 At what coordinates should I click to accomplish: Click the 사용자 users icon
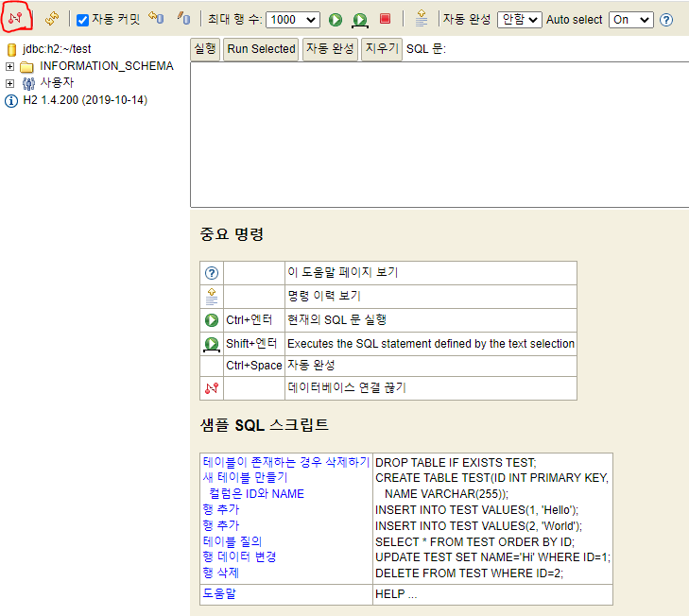(28, 83)
